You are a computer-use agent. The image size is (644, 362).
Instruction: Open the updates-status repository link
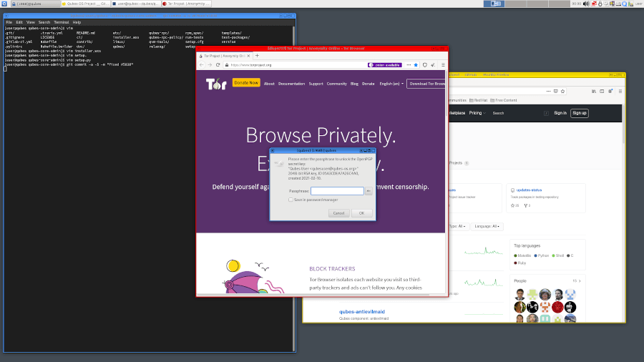529,190
